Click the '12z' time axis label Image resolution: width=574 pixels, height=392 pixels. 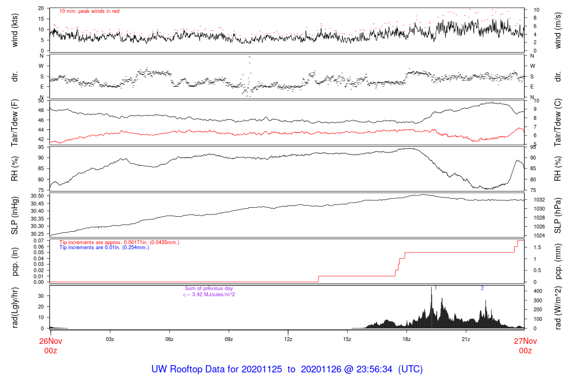point(288,339)
